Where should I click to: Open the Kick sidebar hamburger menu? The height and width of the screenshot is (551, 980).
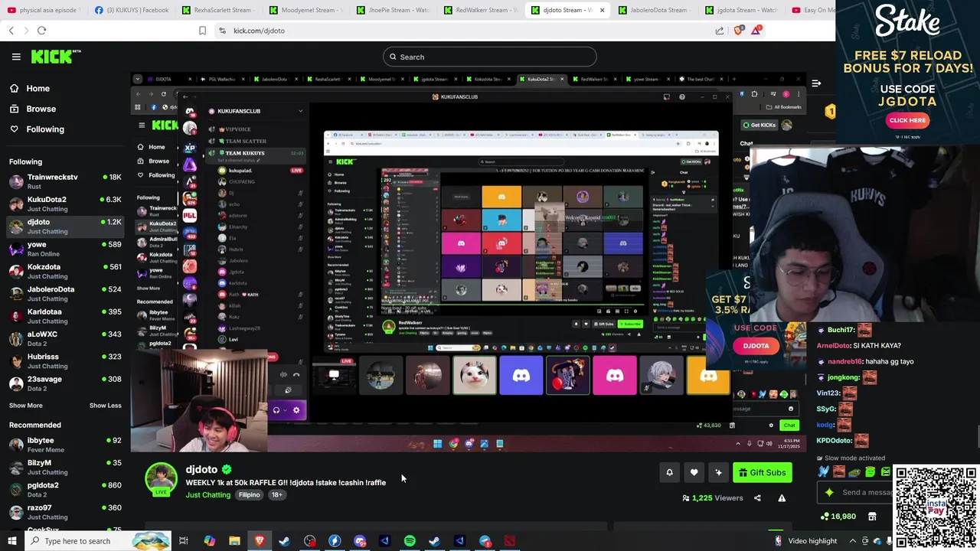tap(16, 57)
